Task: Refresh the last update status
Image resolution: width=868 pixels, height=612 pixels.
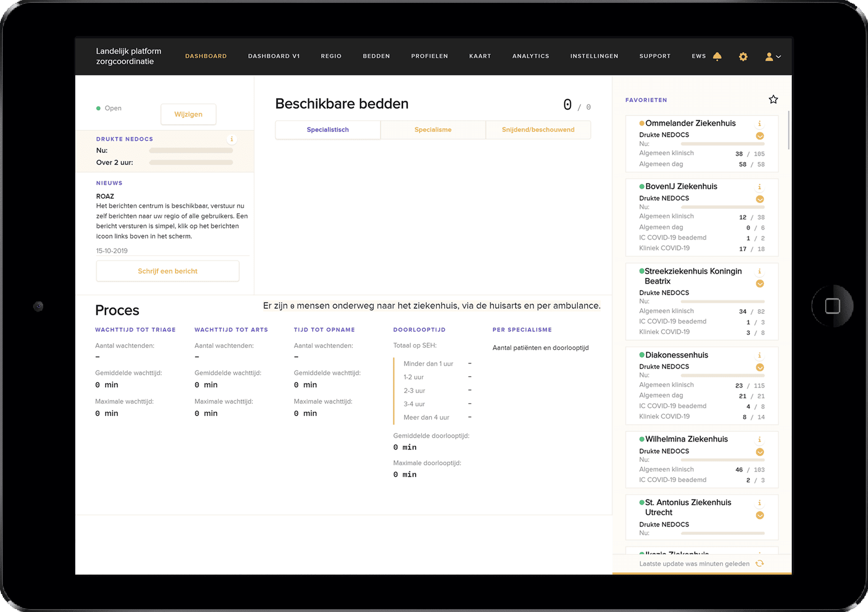Action: pos(760,564)
